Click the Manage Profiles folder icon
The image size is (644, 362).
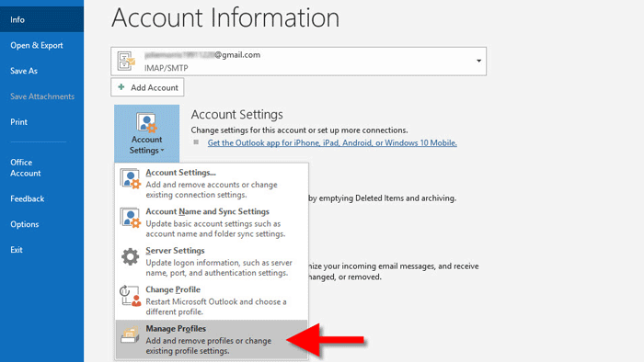click(x=130, y=335)
